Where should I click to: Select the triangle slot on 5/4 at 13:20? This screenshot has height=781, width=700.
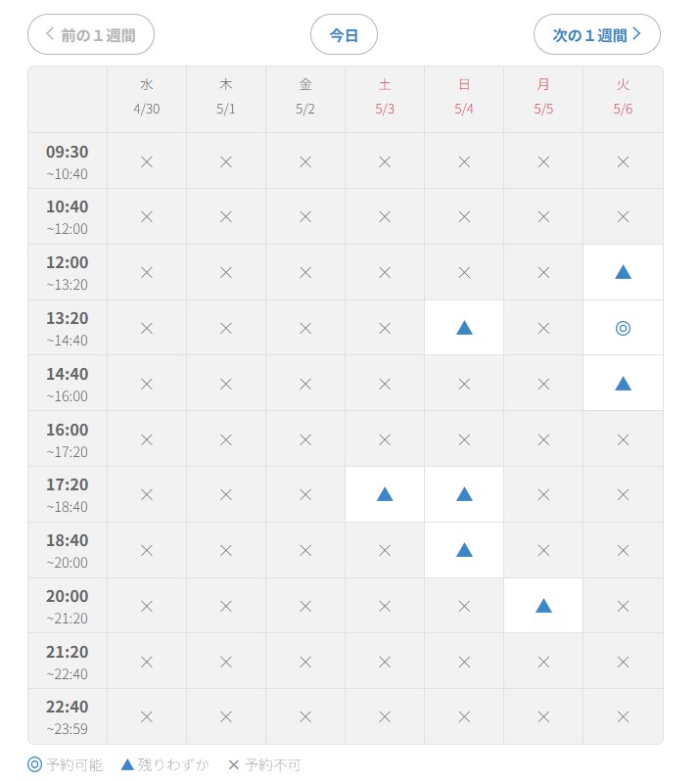[464, 328]
